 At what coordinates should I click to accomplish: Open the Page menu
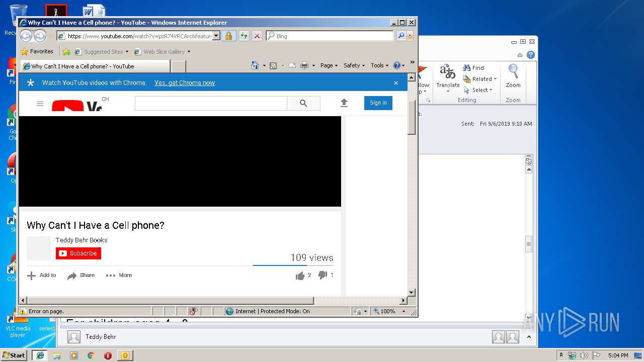[329, 65]
